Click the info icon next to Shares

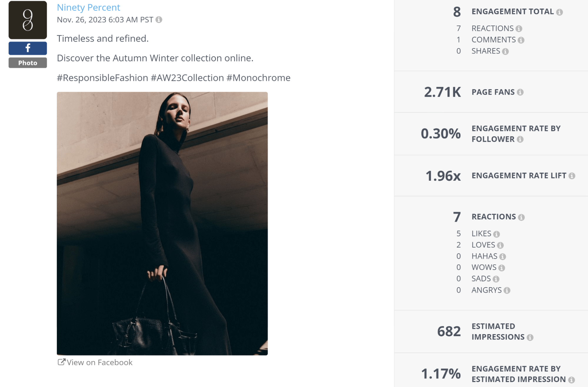point(505,51)
